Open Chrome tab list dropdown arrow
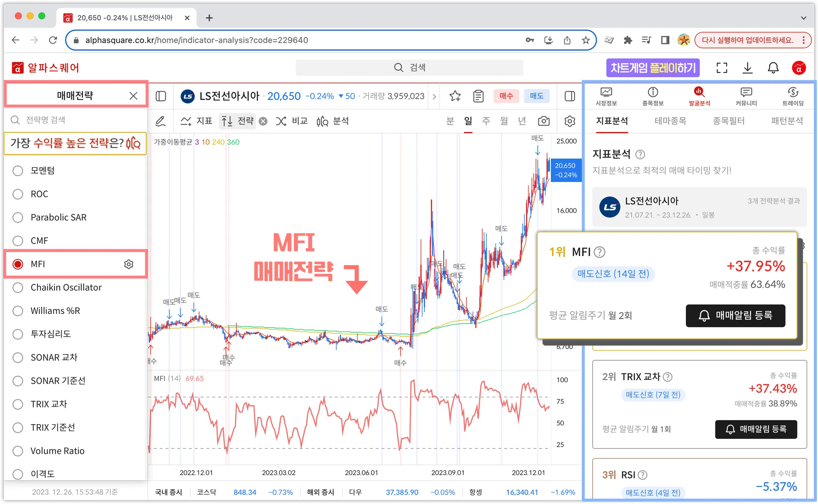This screenshot has height=504, width=818. [x=804, y=18]
